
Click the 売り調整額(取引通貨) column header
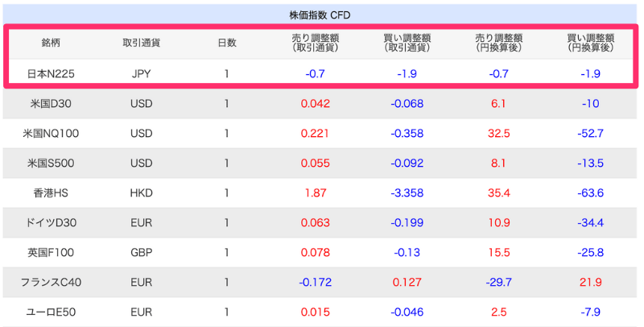(x=315, y=43)
